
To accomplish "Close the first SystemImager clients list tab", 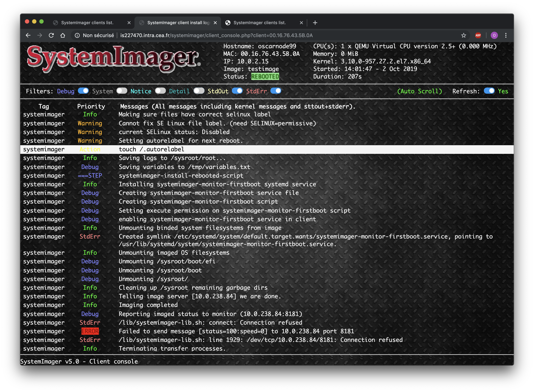I will pos(129,23).
